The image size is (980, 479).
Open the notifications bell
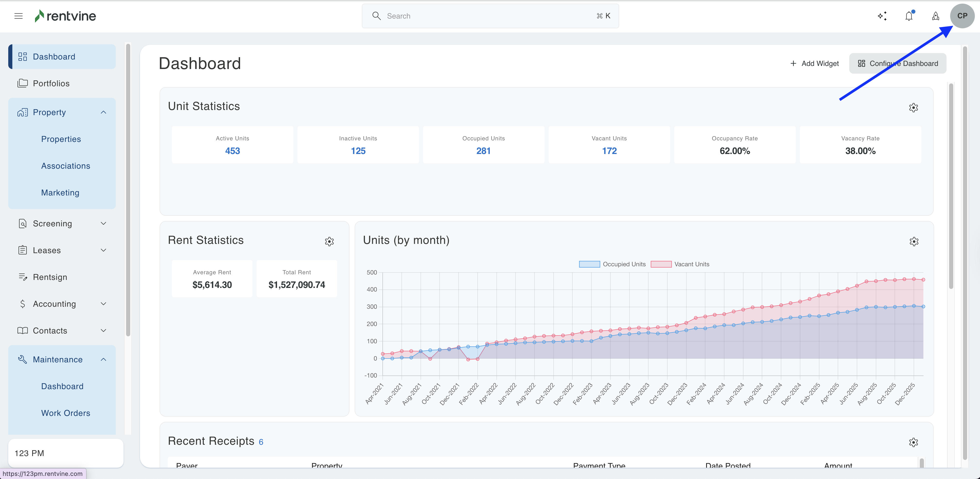click(909, 16)
